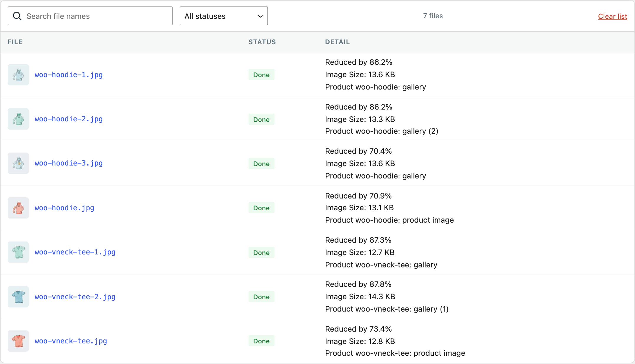Click Done badge for woo-vneck-tee-2.jpg
Screen dimensions: 635x364
point(262,297)
